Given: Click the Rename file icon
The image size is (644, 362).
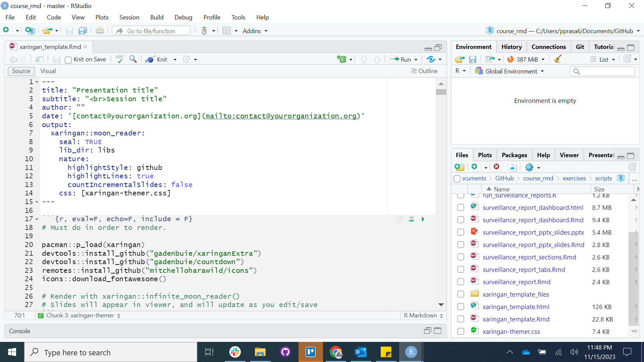Looking at the screenshot, I should 512,167.
